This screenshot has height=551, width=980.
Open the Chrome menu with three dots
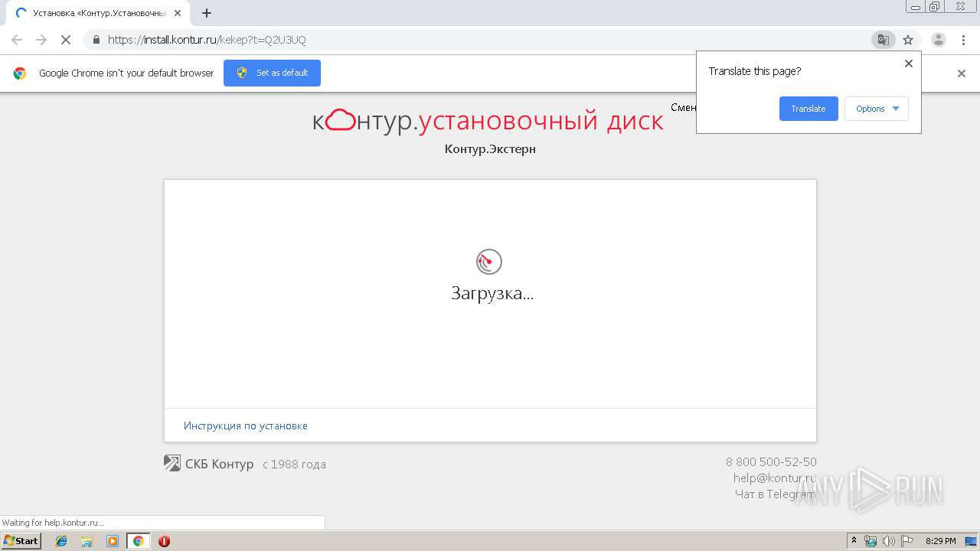tap(964, 40)
